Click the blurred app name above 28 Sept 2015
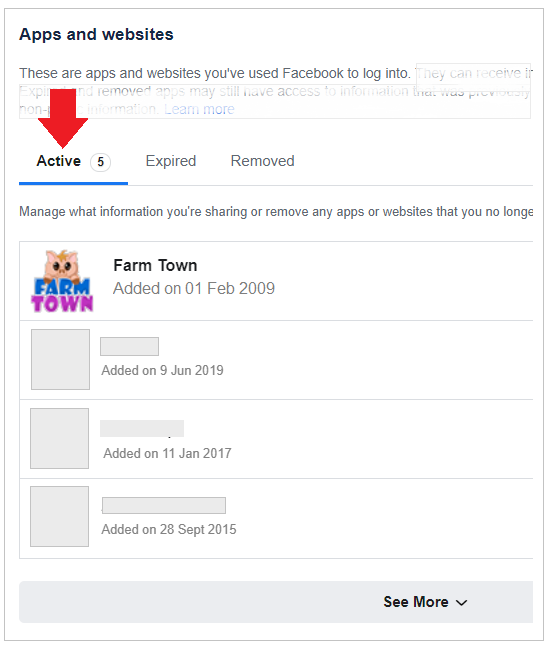 (x=164, y=505)
